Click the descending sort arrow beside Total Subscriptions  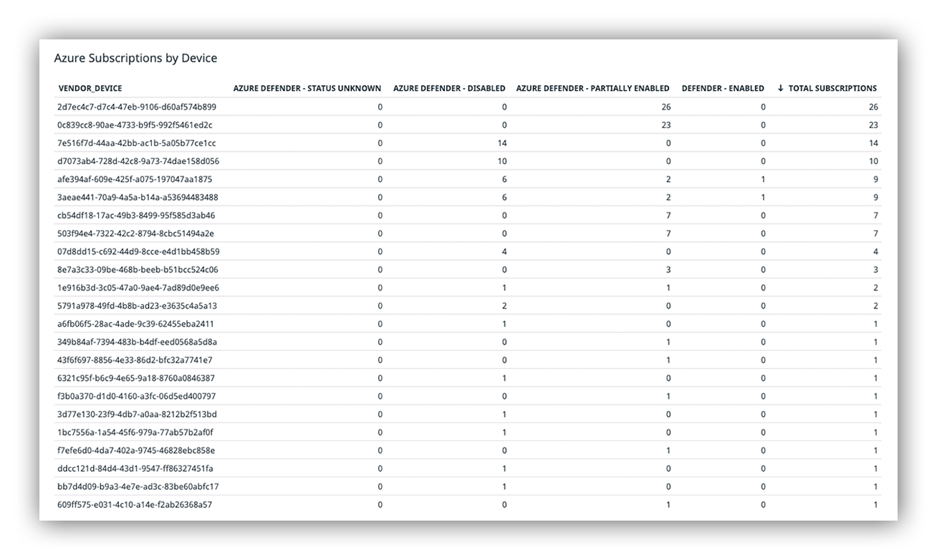pyautogui.click(x=780, y=89)
